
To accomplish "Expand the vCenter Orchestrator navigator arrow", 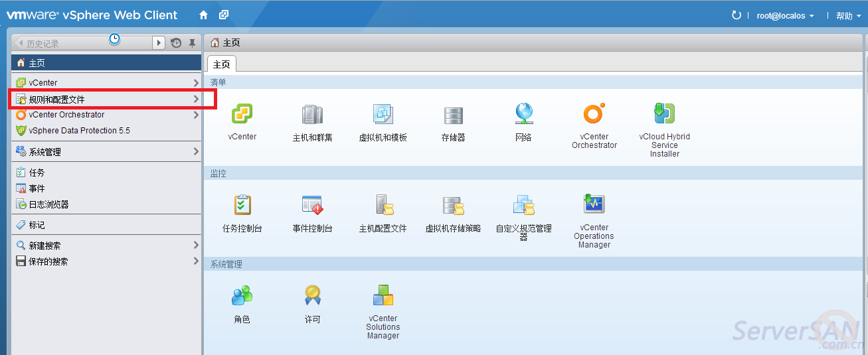I will (196, 115).
